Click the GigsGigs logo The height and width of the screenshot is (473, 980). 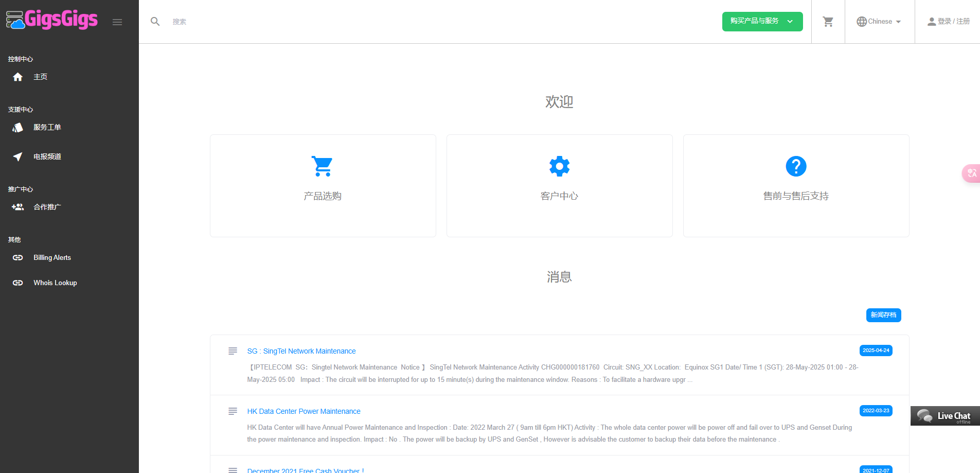coord(51,20)
